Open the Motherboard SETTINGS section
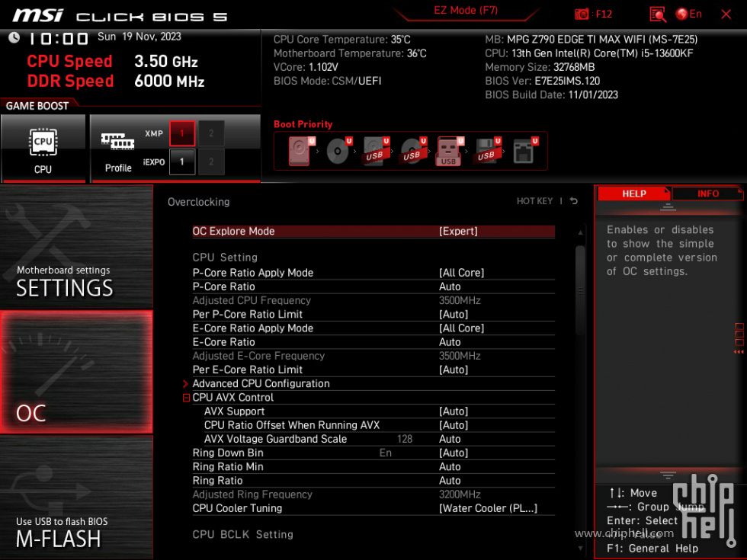The image size is (747, 560). point(76,247)
